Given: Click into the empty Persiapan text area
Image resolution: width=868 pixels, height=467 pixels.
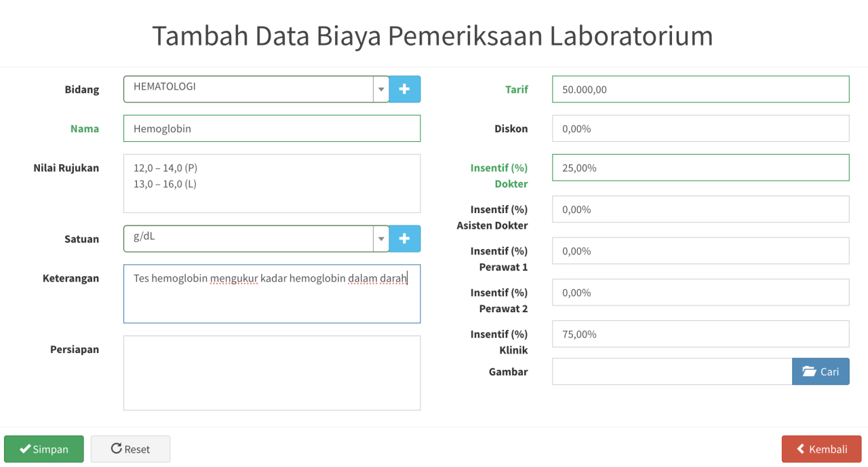Looking at the screenshot, I should pos(272,373).
